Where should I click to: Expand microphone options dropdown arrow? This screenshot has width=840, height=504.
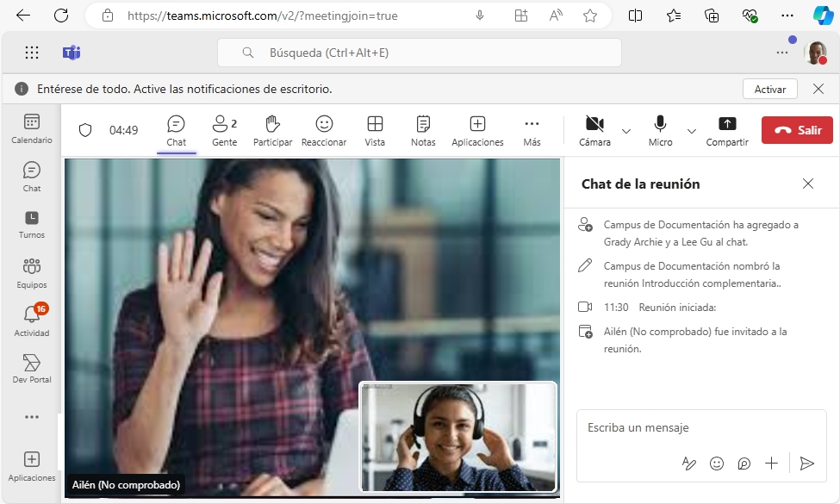691,131
